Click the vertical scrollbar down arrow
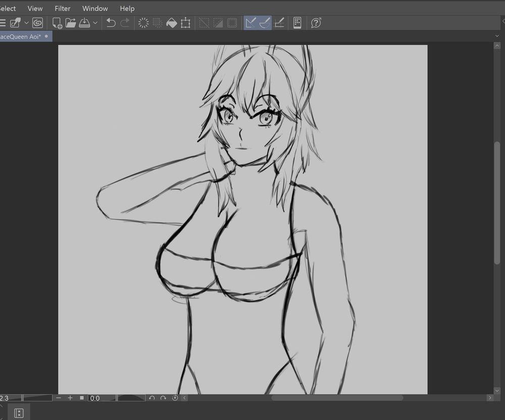 coord(497,391)
